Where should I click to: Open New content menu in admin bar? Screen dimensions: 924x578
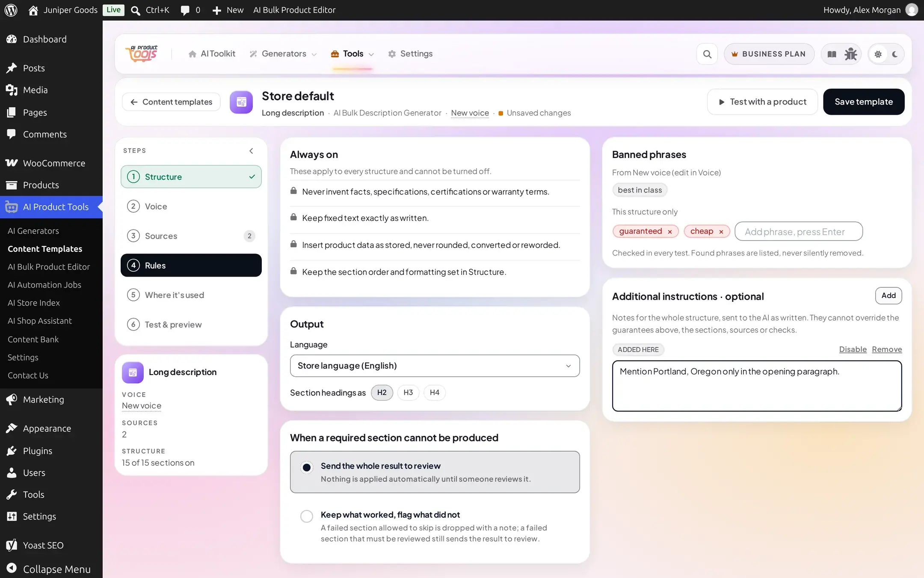(x=228, y=10)
